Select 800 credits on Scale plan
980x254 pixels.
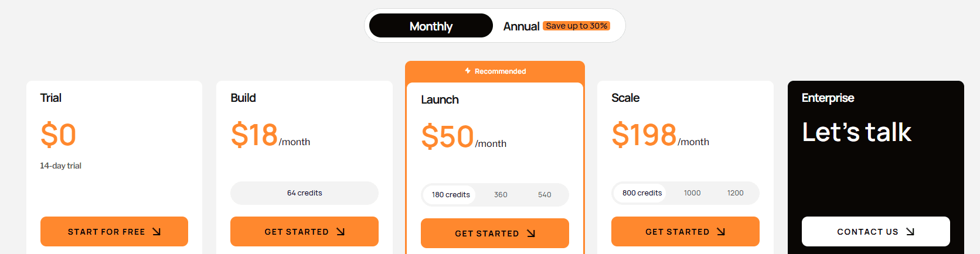[642, 193]
